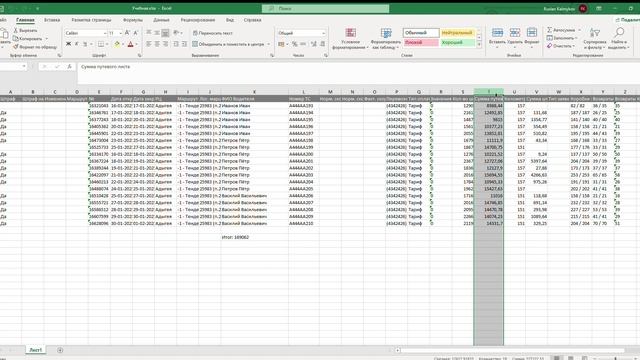The image size is (640, 360).
Task: Toggle bottom vertical alignment
Action: (x=165, y=33)
